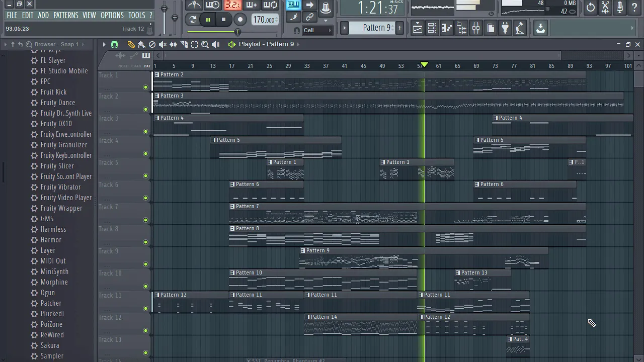Open the FILE menu

tap(12, 15)
